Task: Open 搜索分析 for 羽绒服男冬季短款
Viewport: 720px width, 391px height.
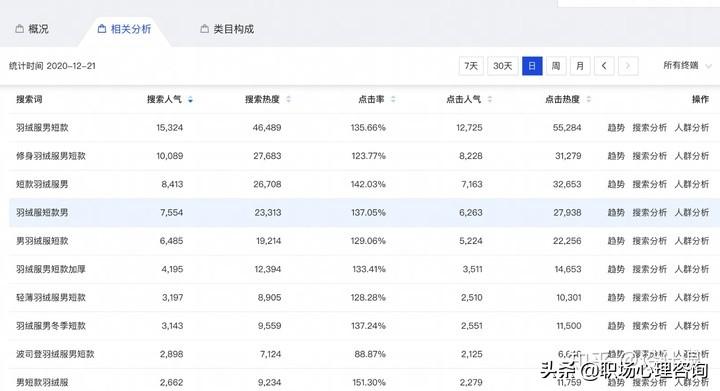Action: 649,326
